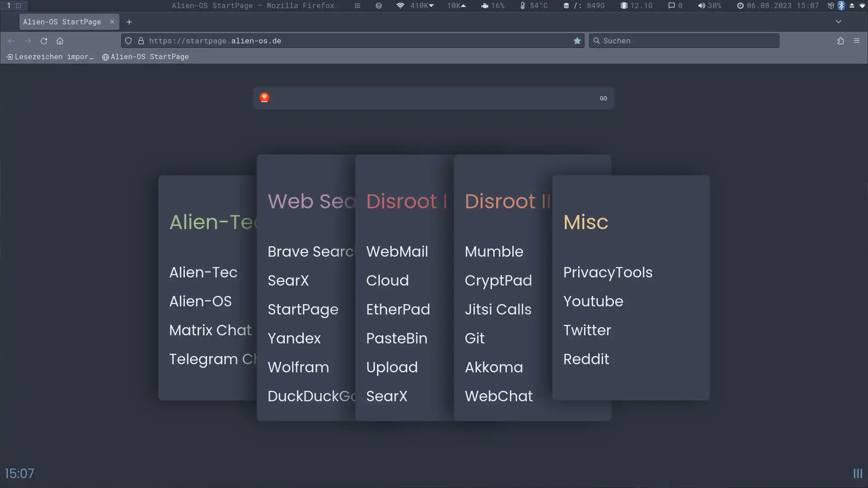Open the Firefox home page icon
The width and height of the screenshot is (868, 488).
point(60,41)
